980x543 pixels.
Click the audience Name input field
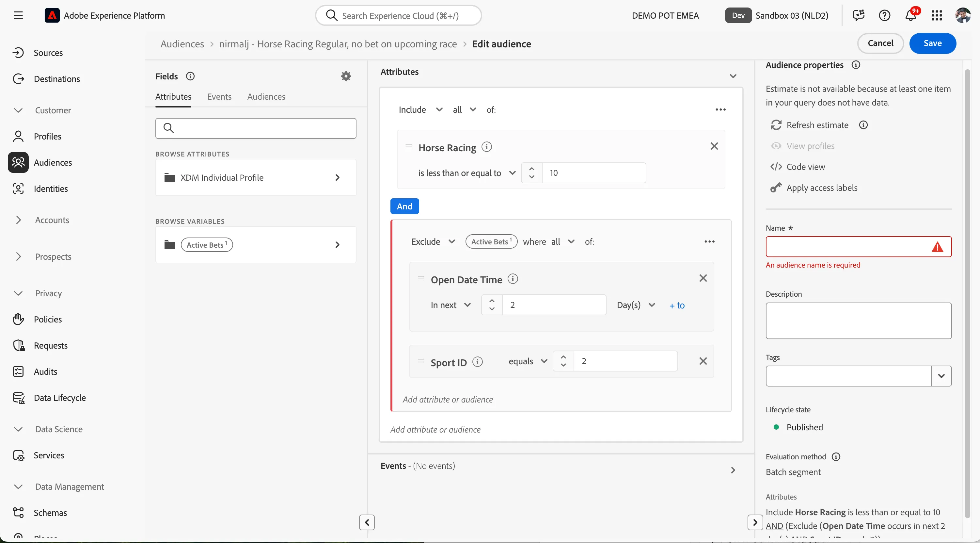[x=858, y=247]
